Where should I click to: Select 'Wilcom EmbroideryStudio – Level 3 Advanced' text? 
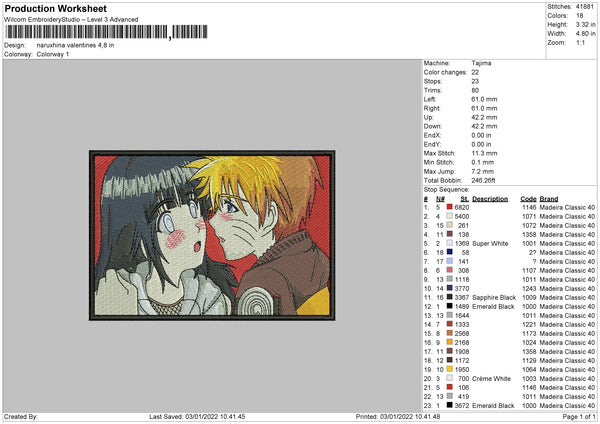[71, 19]
